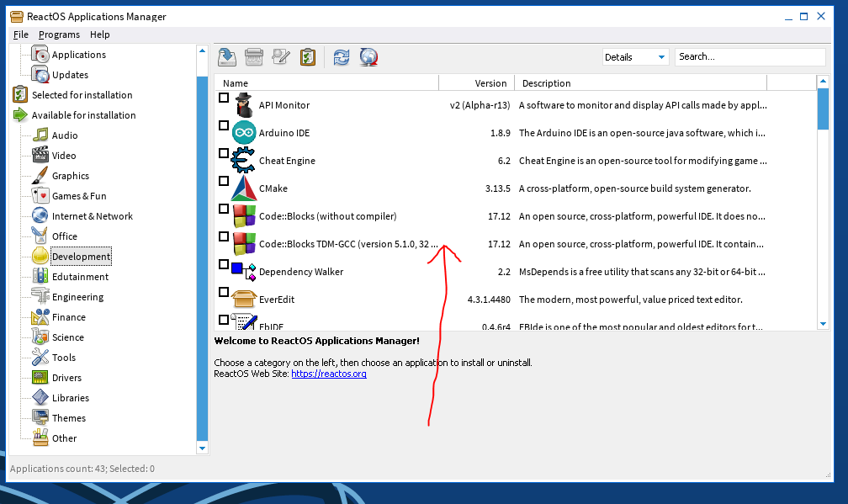This screenshot has width=848, height=504.
Task: Click category tree scrollbar down arrow
Action: 202,448
